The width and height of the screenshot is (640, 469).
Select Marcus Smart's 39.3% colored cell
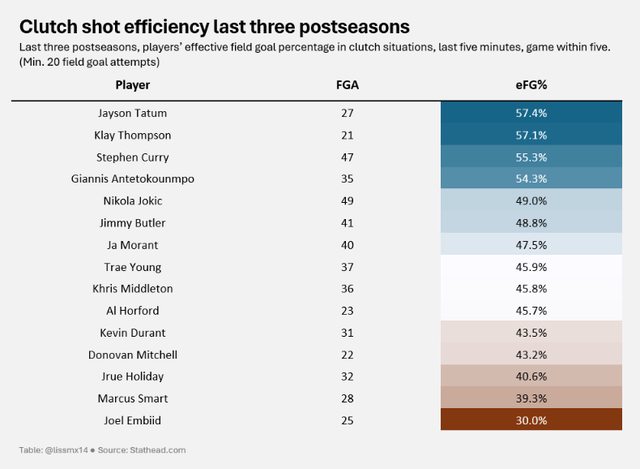532,398
